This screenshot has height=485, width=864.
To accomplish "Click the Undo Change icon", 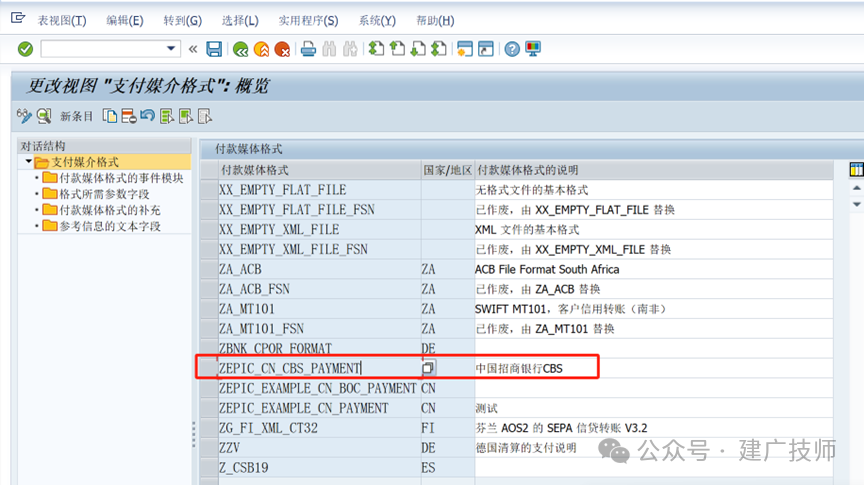I will click(x=147, y=116).
